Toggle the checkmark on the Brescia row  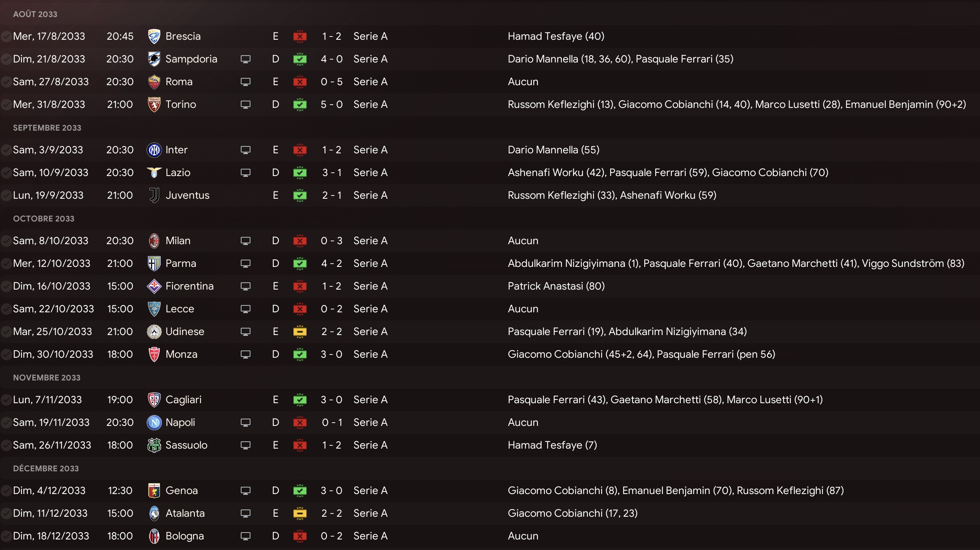(6, 37)
